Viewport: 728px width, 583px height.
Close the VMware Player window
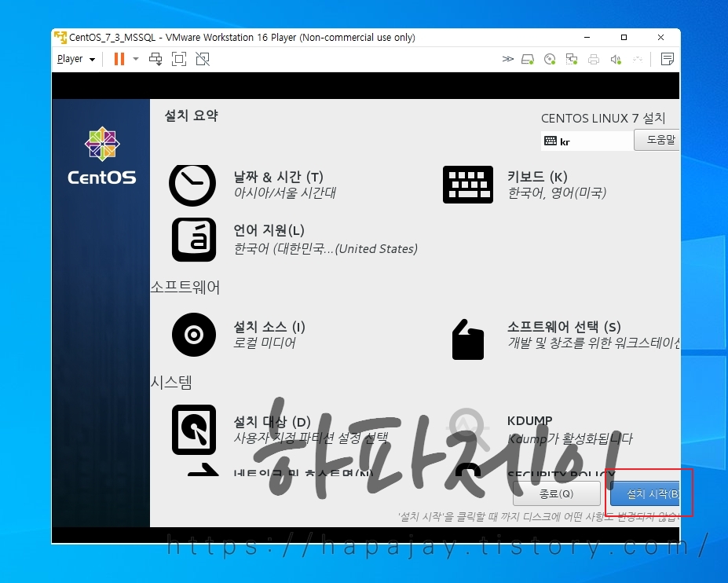click(660, 37)
